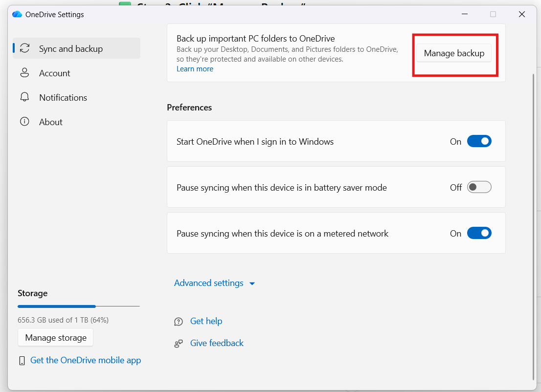541x392 pixels.
Task: Click the phone icon beside Get the OneDrive mobile app
Action: [22, 360]
